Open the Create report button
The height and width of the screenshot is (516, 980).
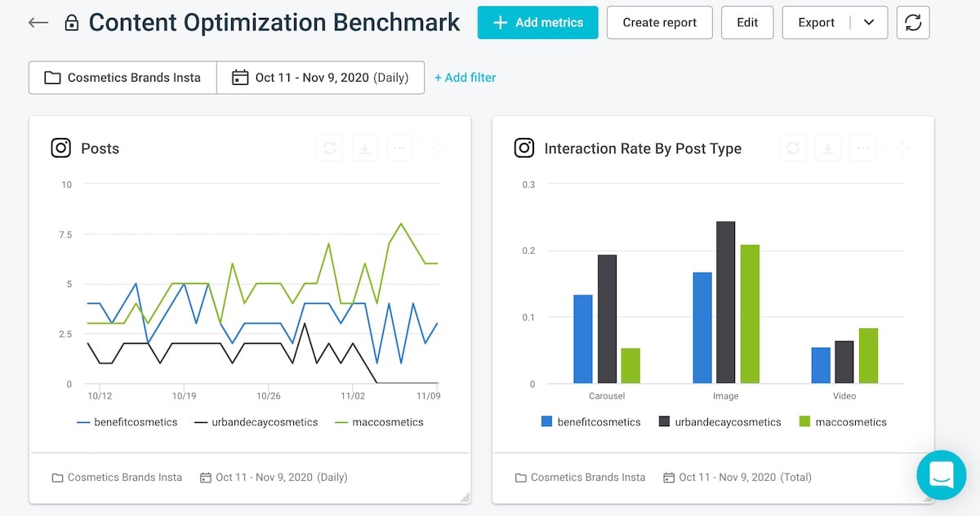coord(659,23)
